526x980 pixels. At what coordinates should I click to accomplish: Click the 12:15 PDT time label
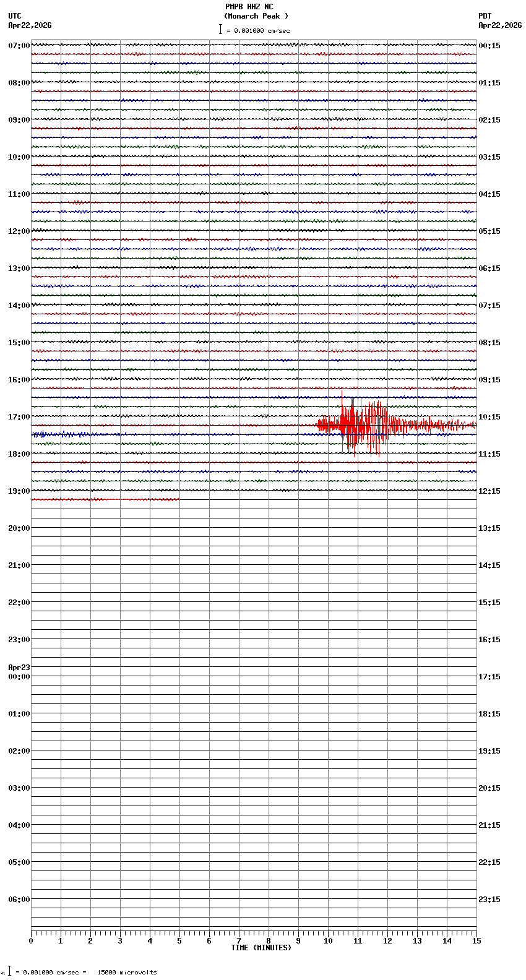tap(489, 491)
